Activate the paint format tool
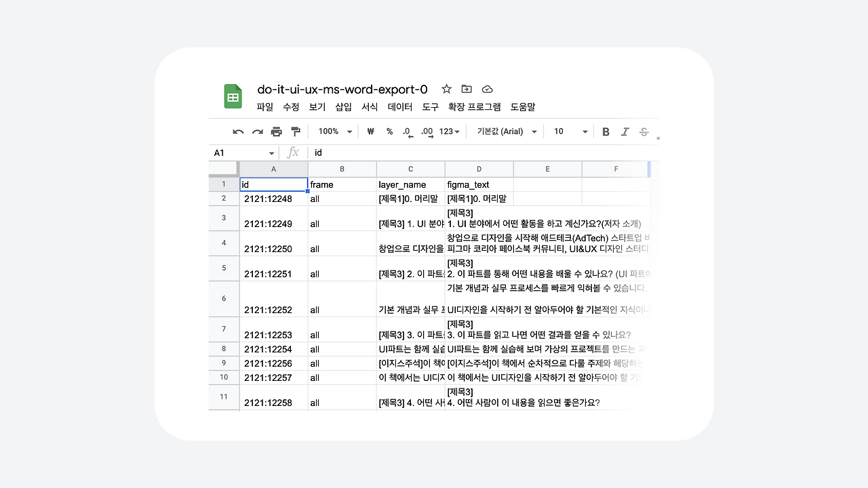The image size is (868, 488). pos(295,131)
